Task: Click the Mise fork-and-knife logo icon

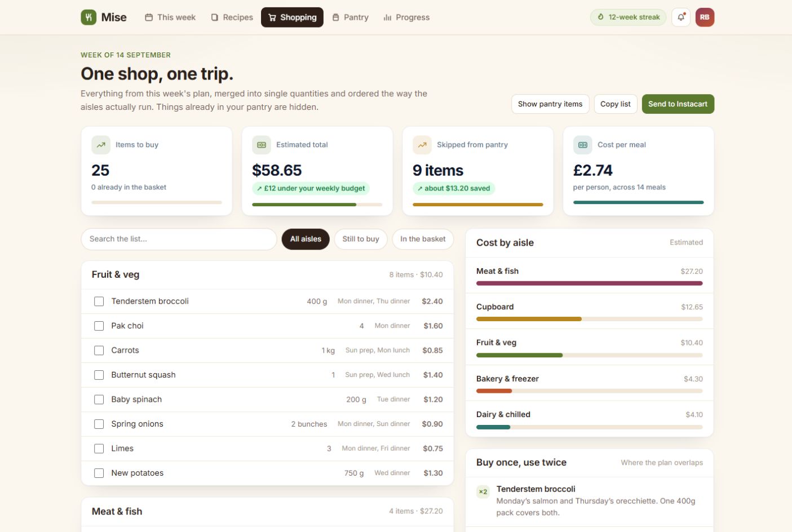Action: pos(89,17)
